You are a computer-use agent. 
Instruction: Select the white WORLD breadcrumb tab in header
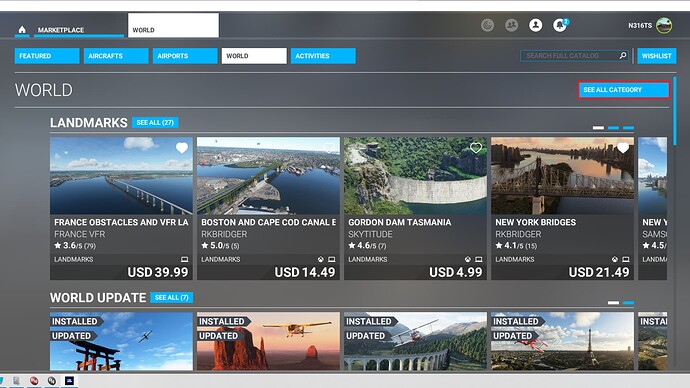coord(173,25)
